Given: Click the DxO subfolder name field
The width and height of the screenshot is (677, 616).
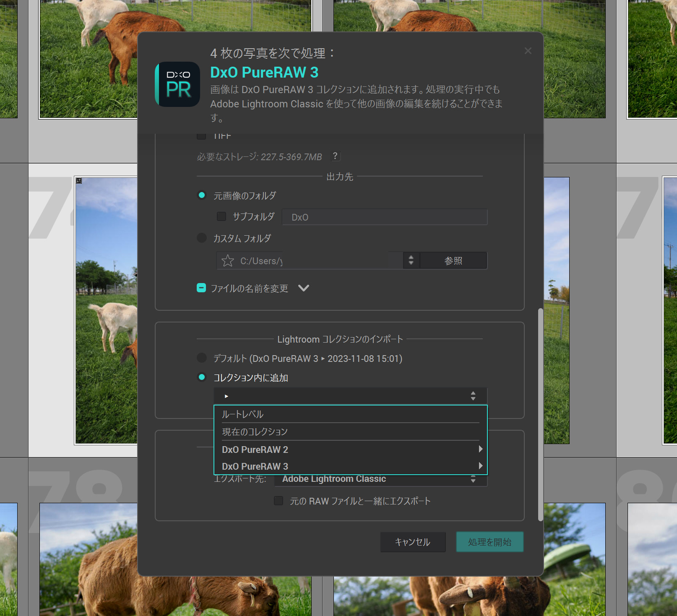Looking at the screenshot, I should [x=385, y=217].
